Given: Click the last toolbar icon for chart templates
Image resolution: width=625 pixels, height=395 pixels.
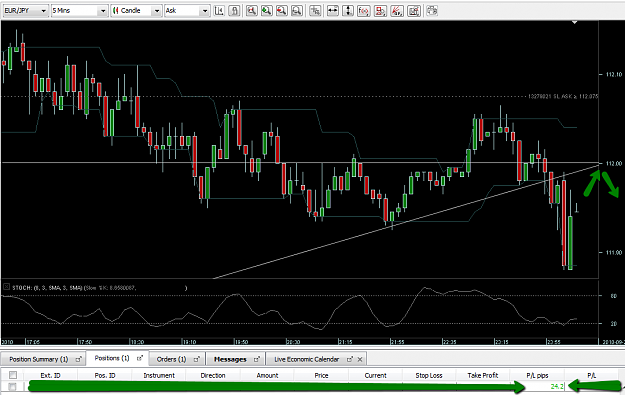Looking at the screenshot, I should point(432,11).
